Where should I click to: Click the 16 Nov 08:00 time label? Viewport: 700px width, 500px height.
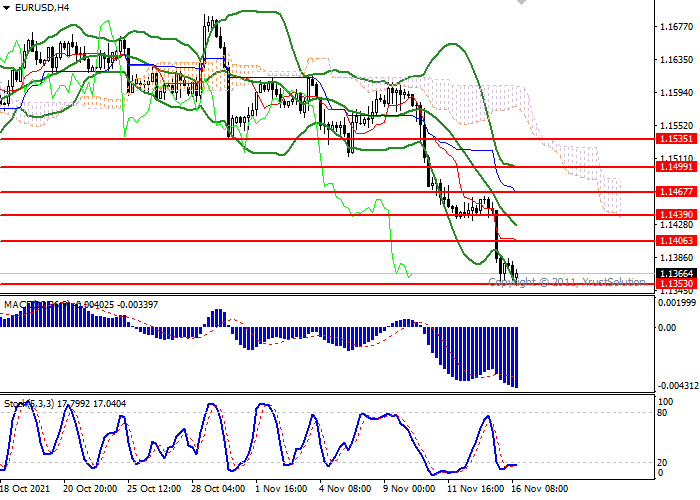point(540,488)
